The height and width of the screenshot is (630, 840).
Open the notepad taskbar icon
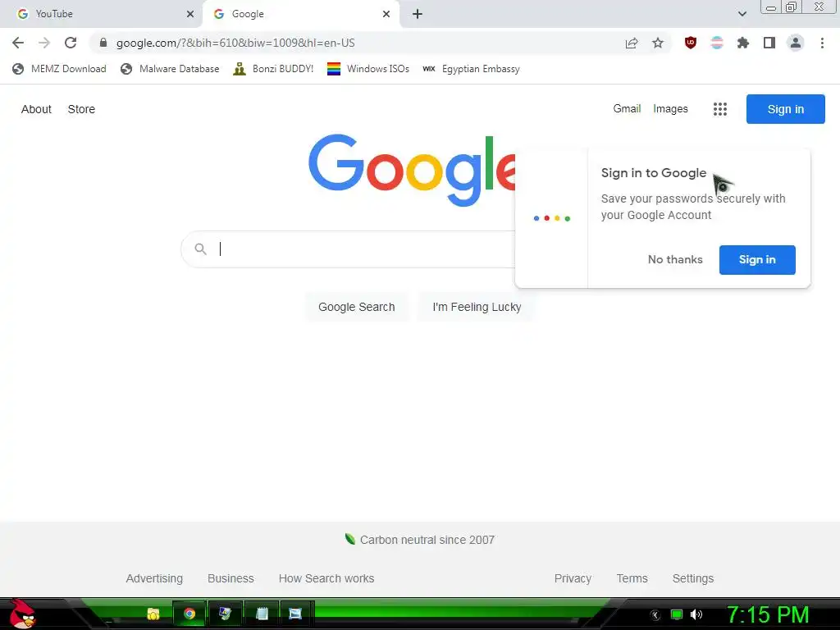pyautogui.click(x=262, y=614)
